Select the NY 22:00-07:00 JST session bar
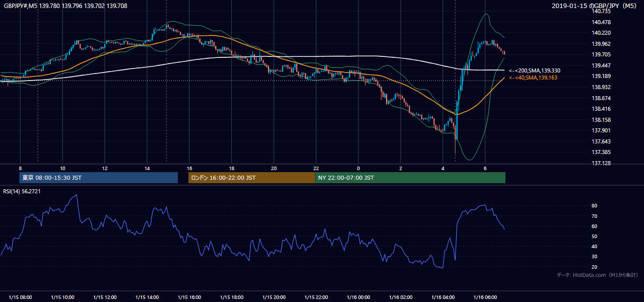The width and height of the screenshot is (644, 302). pos(410,178)
